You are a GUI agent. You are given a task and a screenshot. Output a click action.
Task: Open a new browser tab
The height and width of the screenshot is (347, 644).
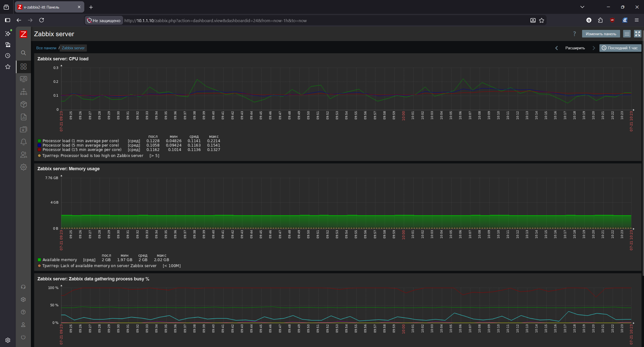point(91,7)
